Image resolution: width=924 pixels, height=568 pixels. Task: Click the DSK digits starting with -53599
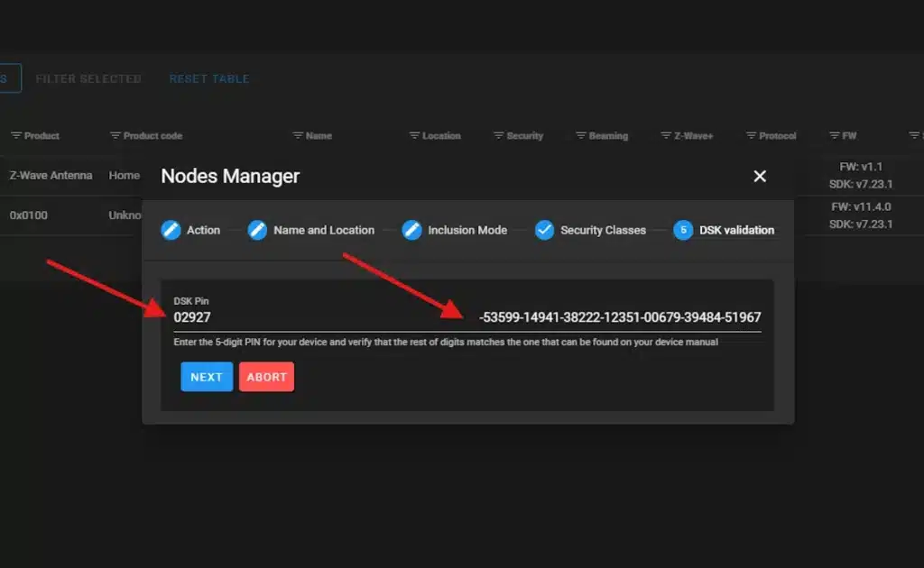[x=620, y=317]
